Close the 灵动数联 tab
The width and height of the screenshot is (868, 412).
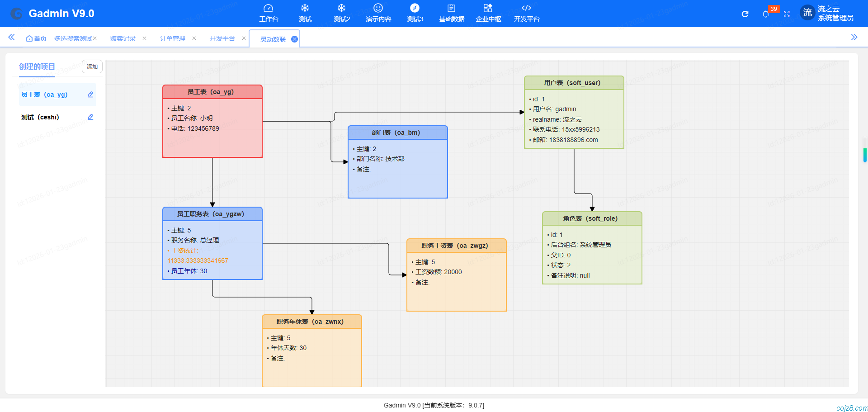pos(295,38)
